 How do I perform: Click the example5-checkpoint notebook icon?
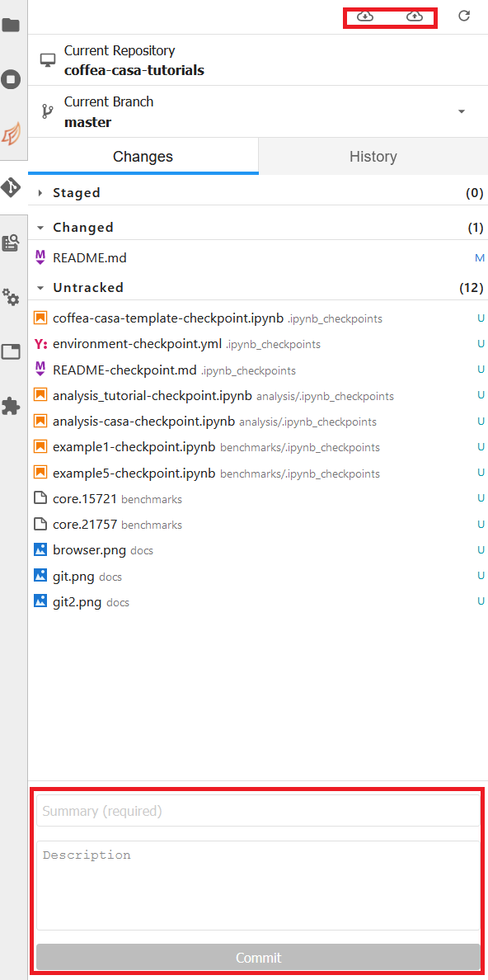(40, 473)
